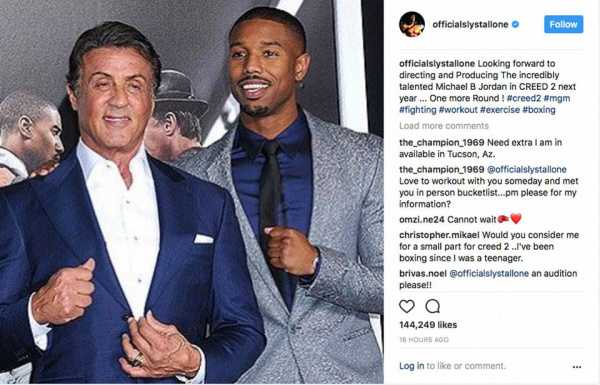The width and height of the screenshot is (600, 385).
Task: Open the #boxing hashtag
Action: [x=539, y=110]
